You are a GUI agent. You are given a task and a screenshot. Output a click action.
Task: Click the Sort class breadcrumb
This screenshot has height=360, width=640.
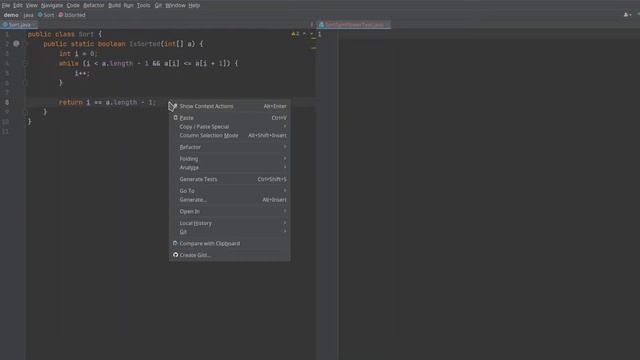[46, 15]
